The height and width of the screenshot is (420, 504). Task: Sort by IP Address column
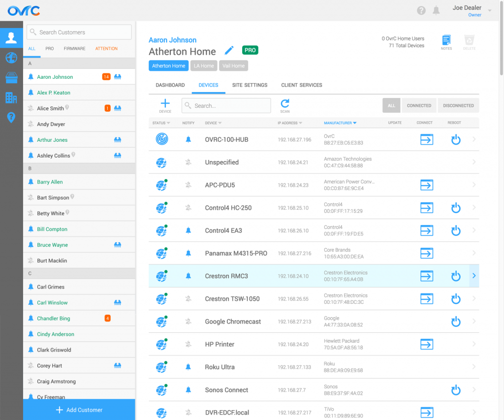pos(290,123)
